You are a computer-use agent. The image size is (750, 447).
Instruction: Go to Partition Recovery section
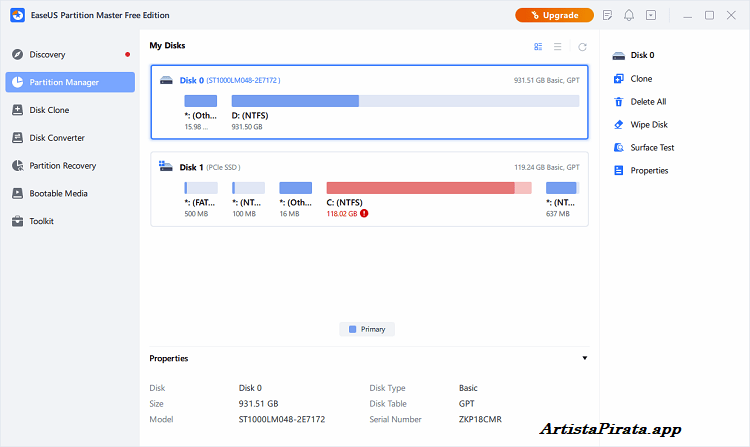[62, 166]
